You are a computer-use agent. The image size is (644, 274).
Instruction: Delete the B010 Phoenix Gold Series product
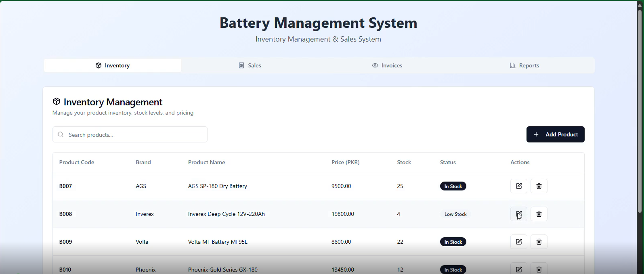click(539, 269)
